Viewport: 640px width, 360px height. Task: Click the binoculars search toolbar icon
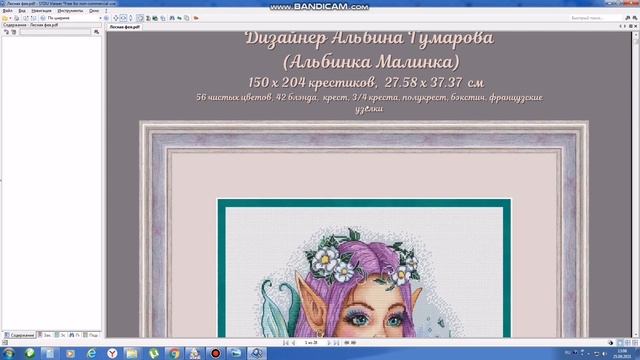(x=172, y=18)
